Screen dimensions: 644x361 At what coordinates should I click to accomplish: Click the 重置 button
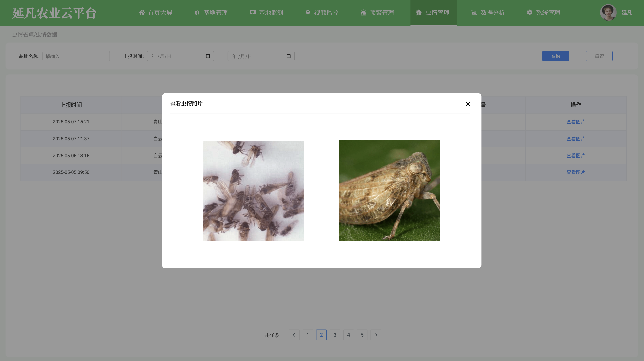pos(599,56)
